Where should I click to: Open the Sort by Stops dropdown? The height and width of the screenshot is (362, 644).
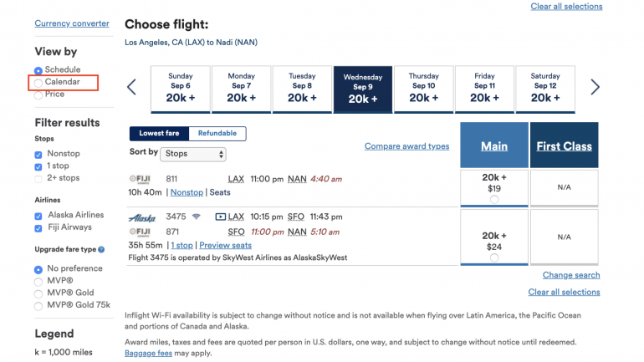(x=193, y=154)
